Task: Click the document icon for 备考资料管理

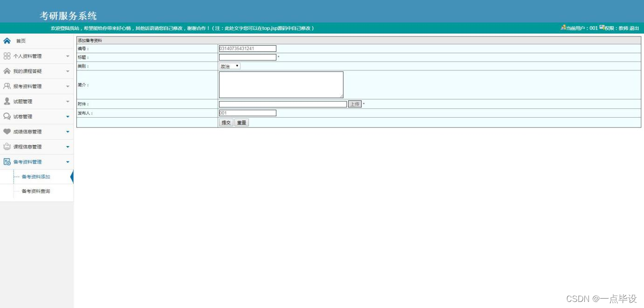Action: pos(7,161)
